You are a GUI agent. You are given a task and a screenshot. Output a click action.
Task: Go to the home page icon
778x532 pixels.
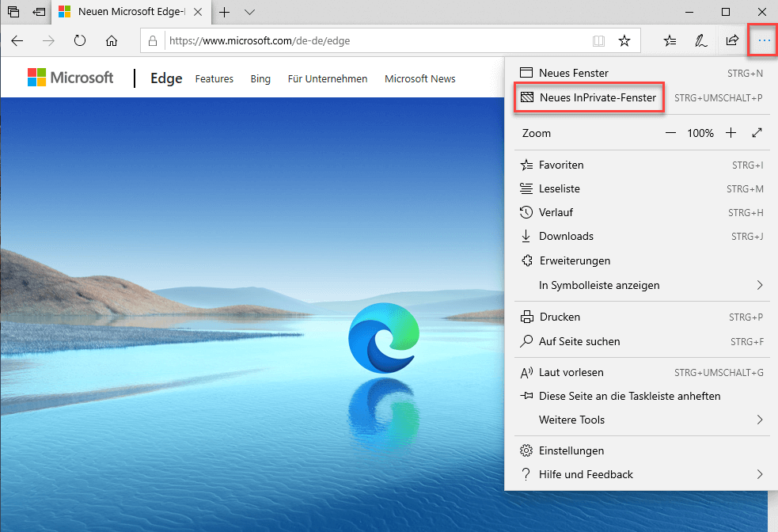112,40
